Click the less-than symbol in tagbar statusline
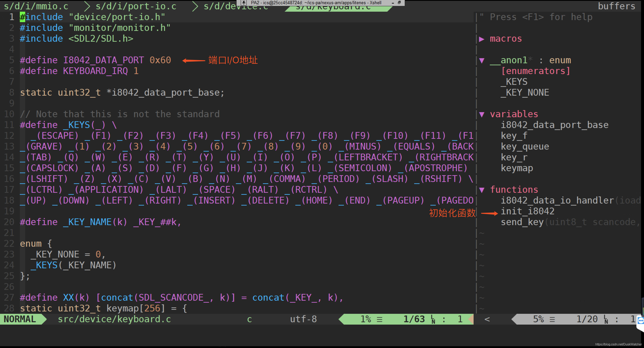This screenshot has width=644, height=348. click(x=487, y=319)
